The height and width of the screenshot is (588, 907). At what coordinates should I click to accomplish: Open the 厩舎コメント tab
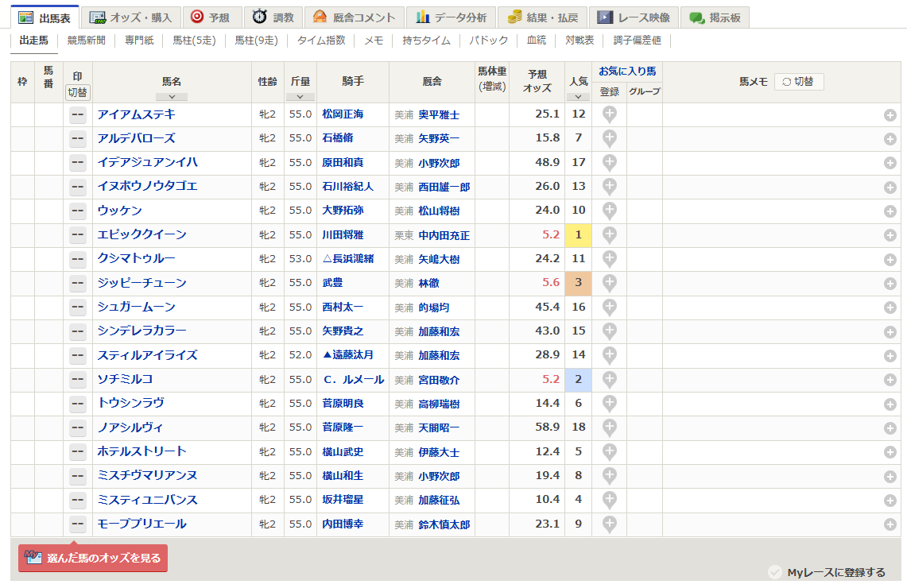[x=355, y=17]
